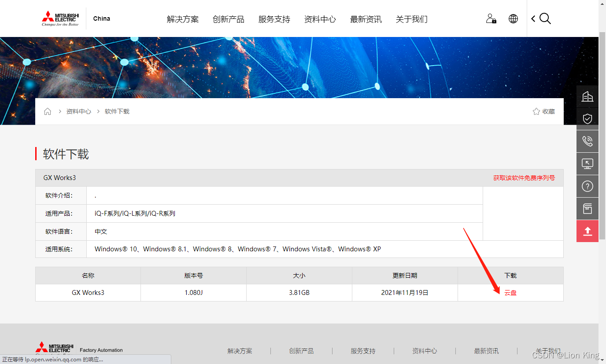Click the 更新日期 column header
The image size is (606, 364).
point(405,276)
